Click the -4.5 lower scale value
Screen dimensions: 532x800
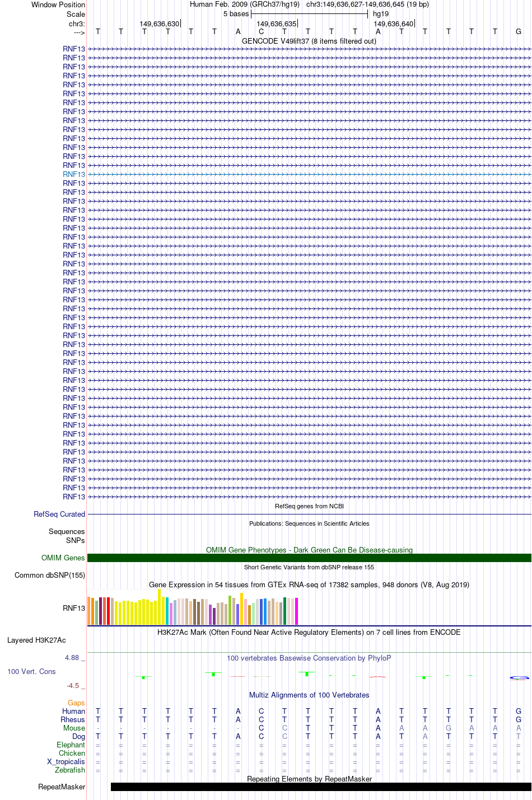click(73, 686)
